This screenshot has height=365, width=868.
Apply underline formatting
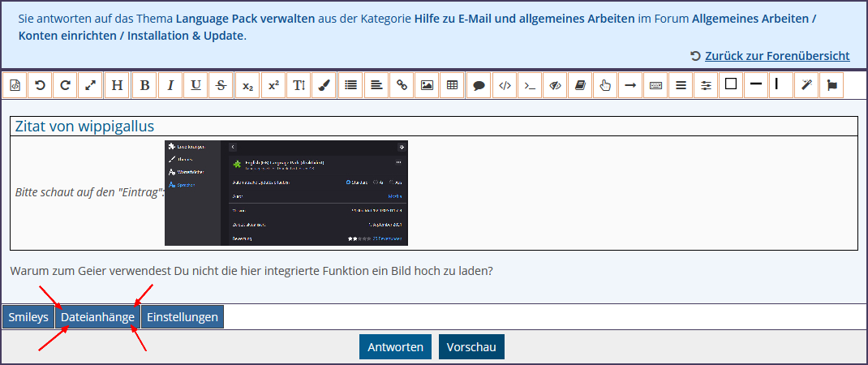pos(196,85)
